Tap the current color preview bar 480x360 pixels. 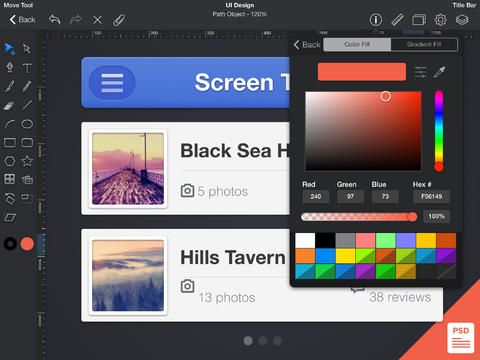[362, 72]
